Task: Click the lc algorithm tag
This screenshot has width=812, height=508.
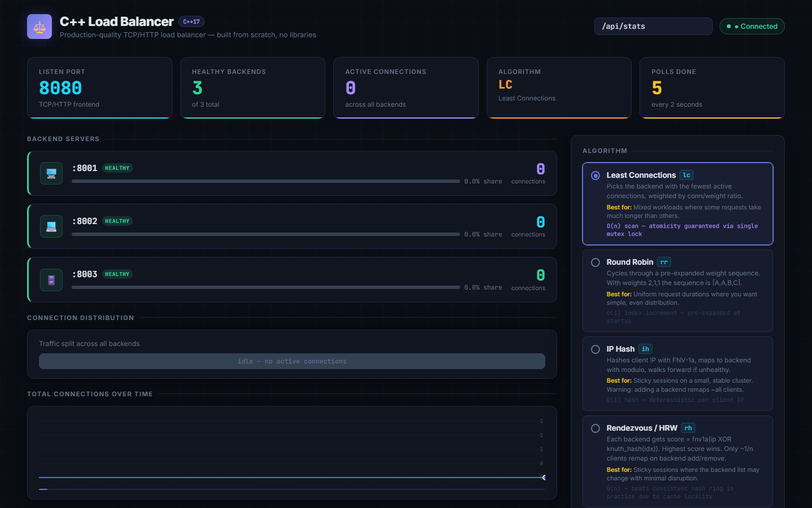Action: click(x=686, y=176)
